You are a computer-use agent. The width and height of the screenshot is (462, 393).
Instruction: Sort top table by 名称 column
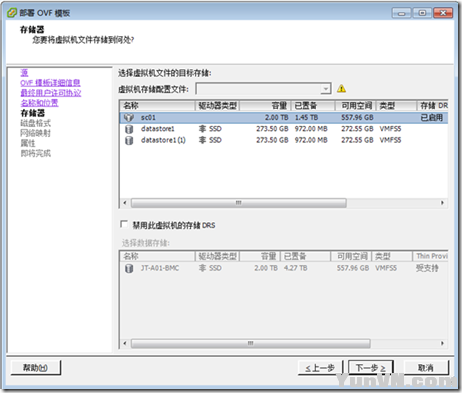[x=157, y=106]
